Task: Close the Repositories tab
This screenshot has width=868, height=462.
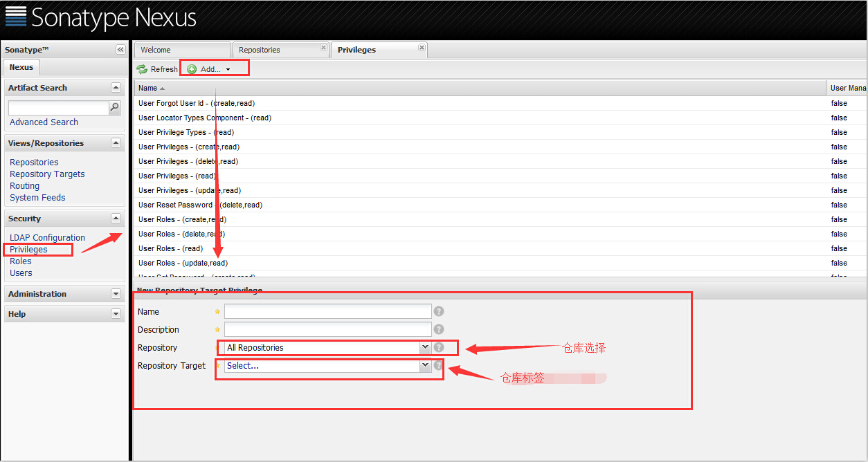Action: click(323, 48)
